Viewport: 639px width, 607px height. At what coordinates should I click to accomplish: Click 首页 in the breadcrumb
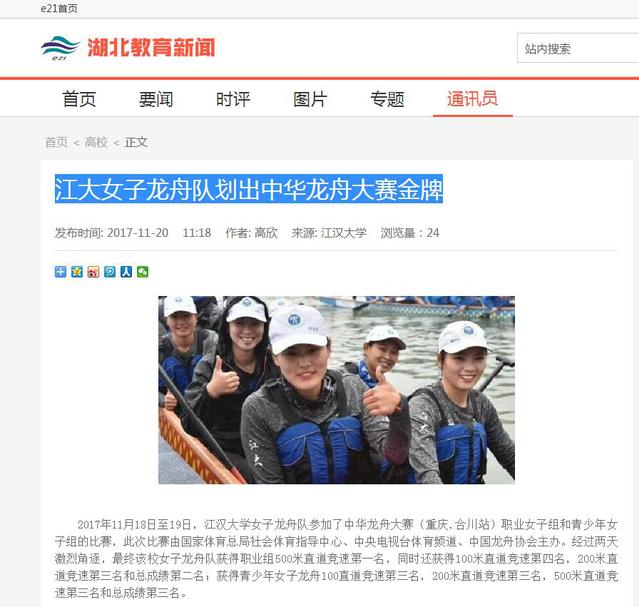(56, 142)
